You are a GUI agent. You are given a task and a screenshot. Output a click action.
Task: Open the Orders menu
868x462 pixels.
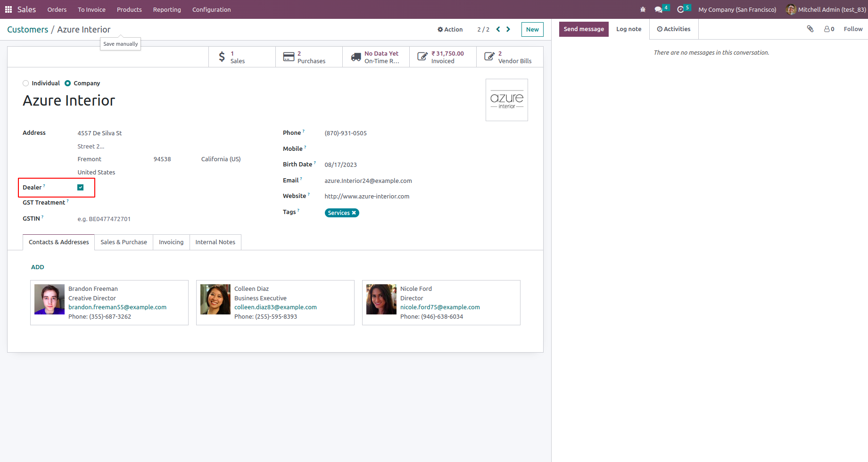pyautogui.click(x=57, y=9)
